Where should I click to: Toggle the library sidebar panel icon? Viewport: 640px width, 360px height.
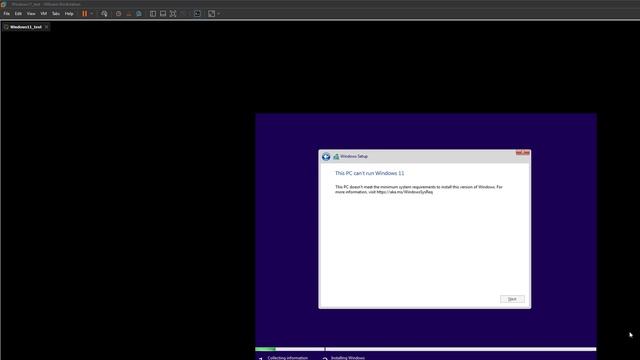(153, 13)
